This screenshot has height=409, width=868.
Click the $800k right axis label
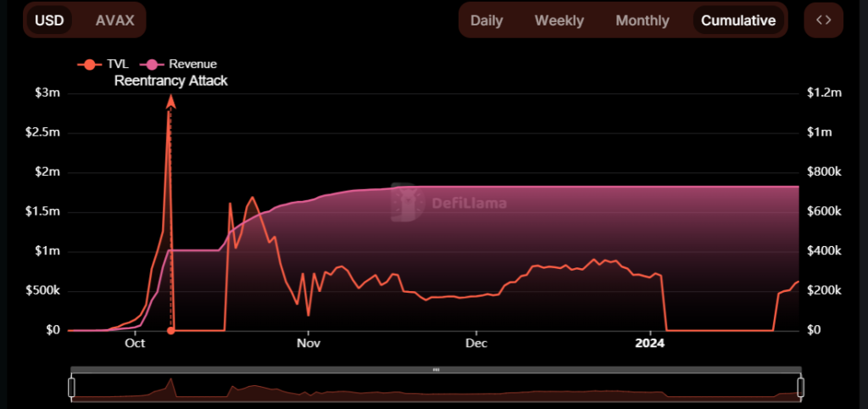(824, 172)
